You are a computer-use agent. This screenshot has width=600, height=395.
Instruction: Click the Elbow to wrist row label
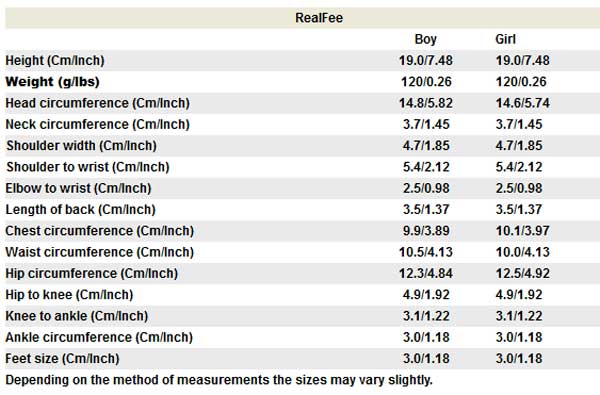(x=78, y=188)
